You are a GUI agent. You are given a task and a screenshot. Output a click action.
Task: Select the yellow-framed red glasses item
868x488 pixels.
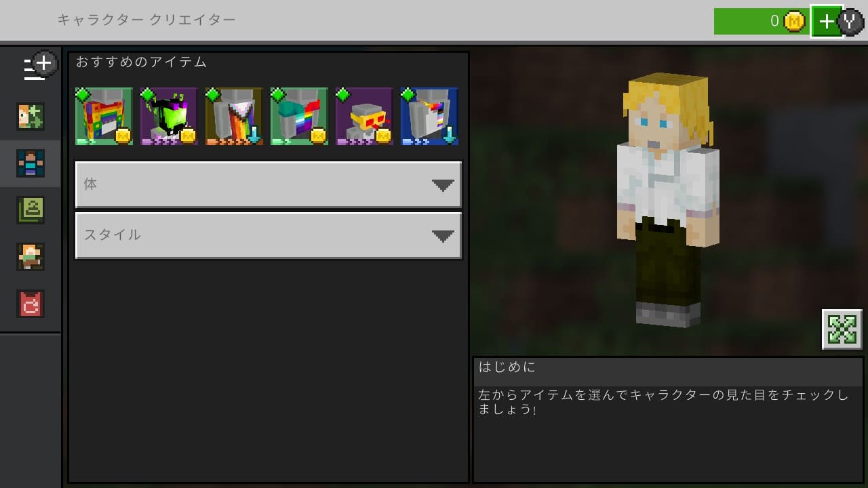tap(364, 116)
